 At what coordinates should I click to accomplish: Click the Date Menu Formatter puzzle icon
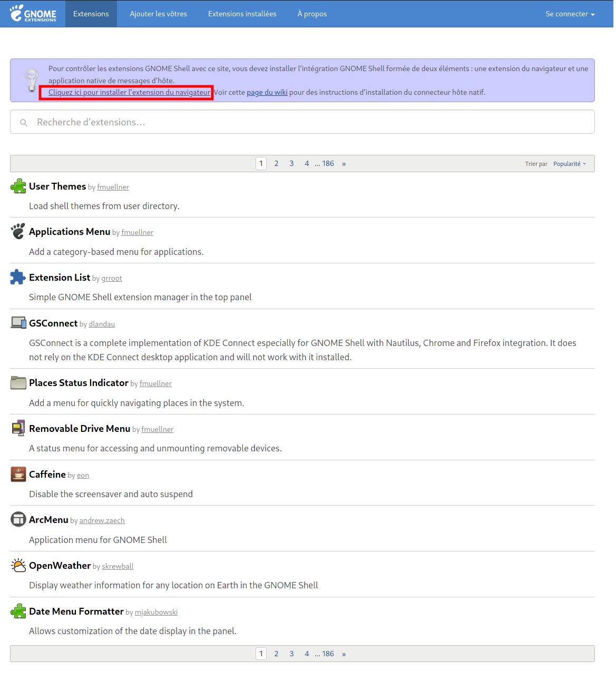pyautogui.click(x=18, y=611)
